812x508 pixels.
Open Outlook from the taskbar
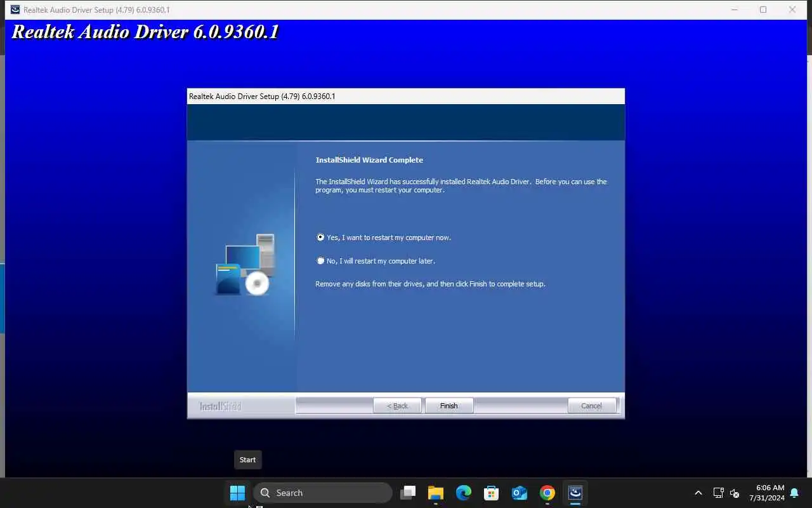[x=520, y=493]
